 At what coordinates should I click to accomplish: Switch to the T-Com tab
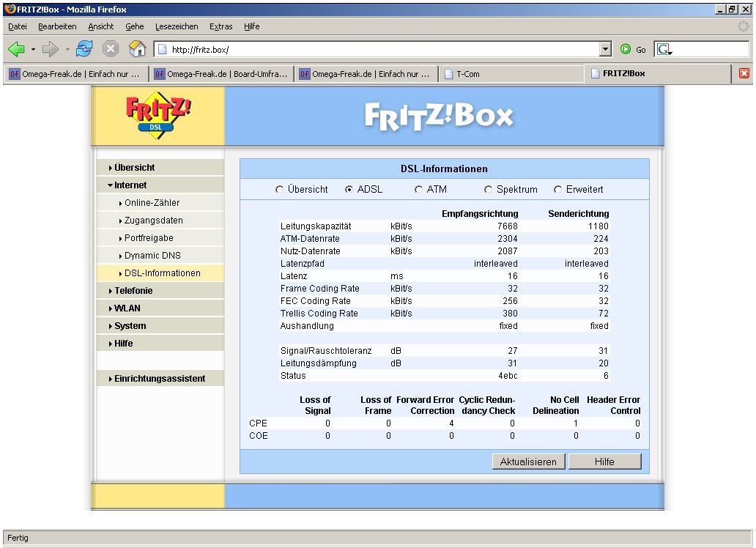(x=511, y=74)
